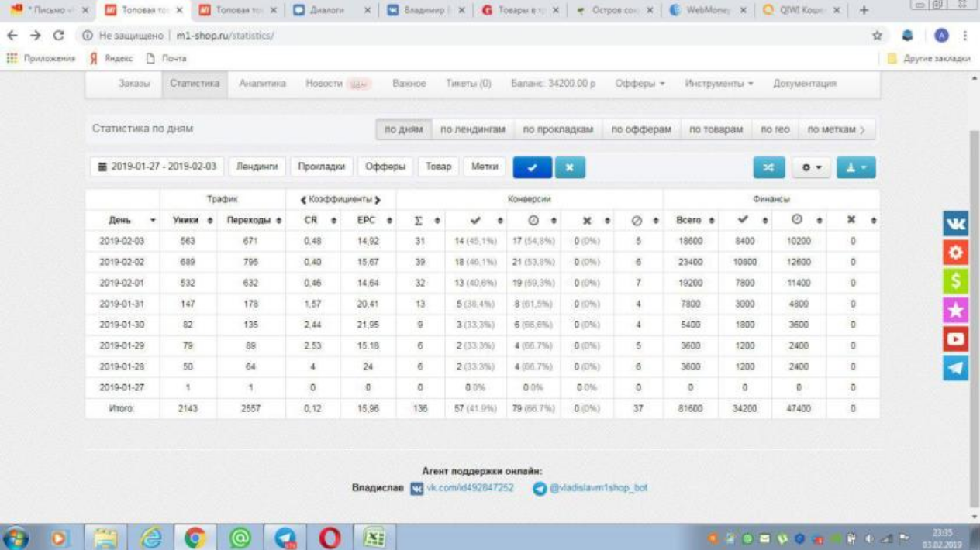Click the green dollar sign icon
The width and height of the screenshot is (980, 550).
point(956,281)
